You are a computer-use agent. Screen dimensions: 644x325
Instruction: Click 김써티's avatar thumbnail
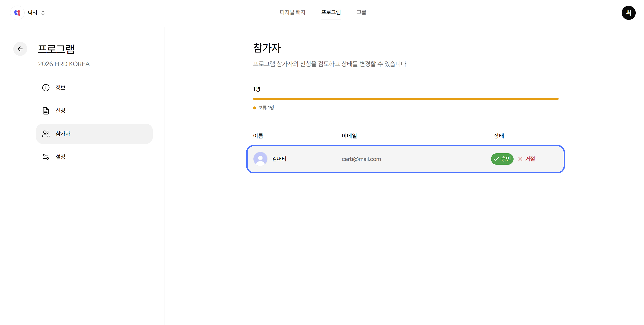point(260,159)
